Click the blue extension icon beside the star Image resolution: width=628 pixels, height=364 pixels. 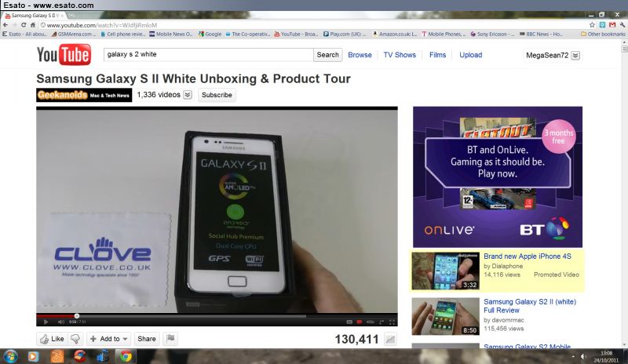(602, 25)
